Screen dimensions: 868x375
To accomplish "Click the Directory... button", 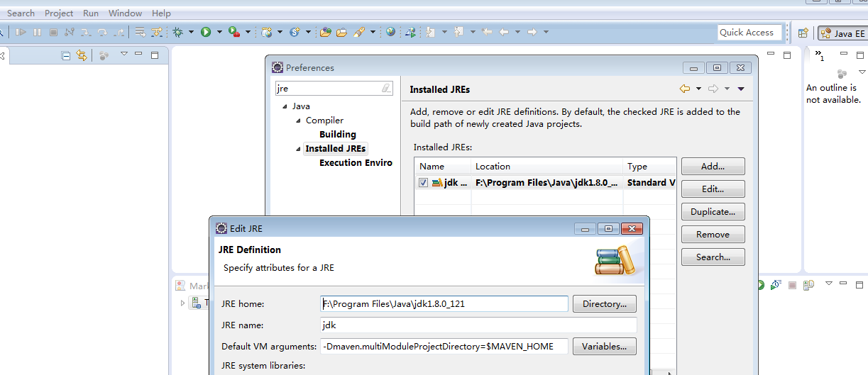I will click(604, 304).
